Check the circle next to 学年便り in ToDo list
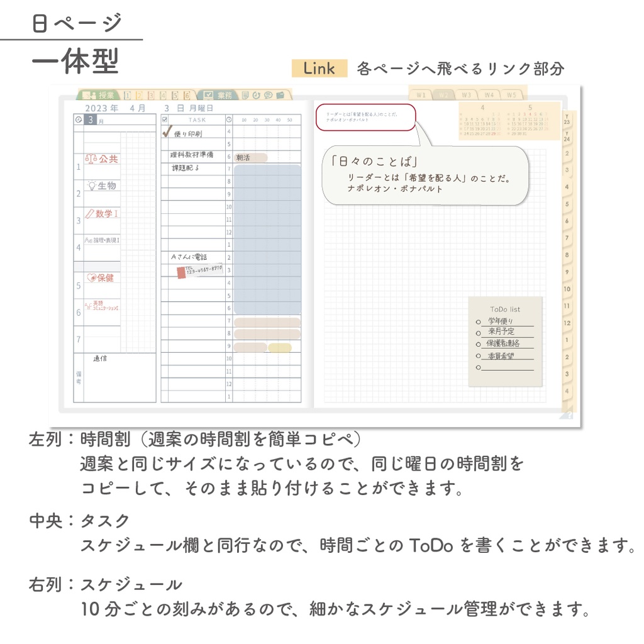Viewport: 644px width, 644px height. coord(479,321)
